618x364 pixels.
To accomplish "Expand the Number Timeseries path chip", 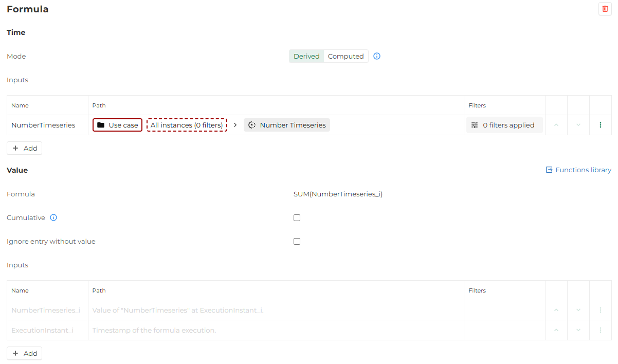I will click(287, 125).
